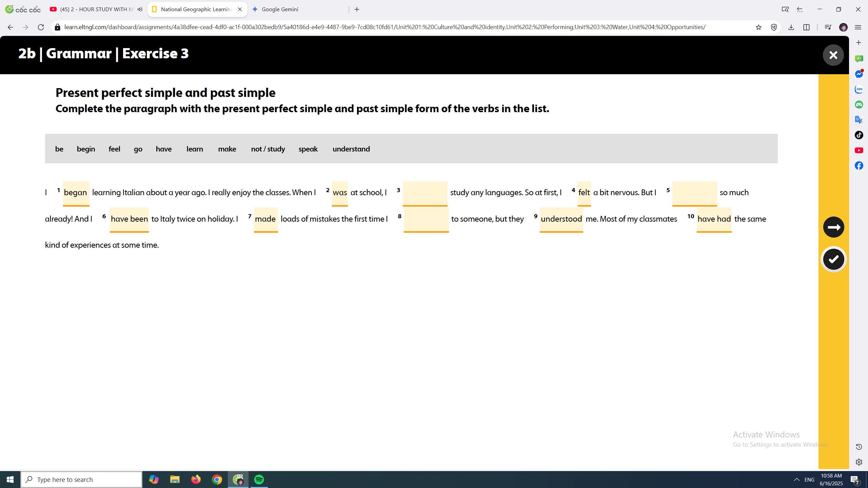Screen dimensions: 868x488
Task: Open Spotify from the taskbar
Action: 259,479
